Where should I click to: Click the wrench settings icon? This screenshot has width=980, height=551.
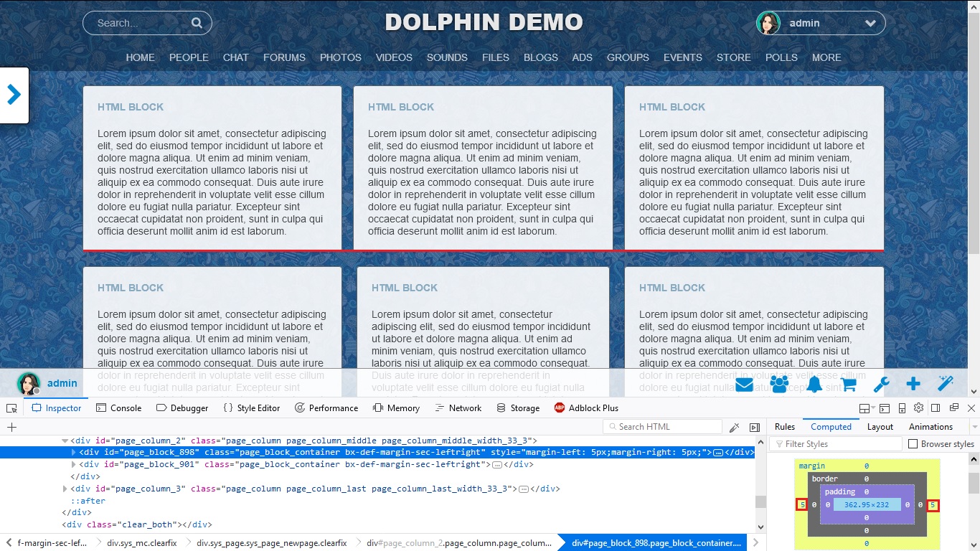881,384
